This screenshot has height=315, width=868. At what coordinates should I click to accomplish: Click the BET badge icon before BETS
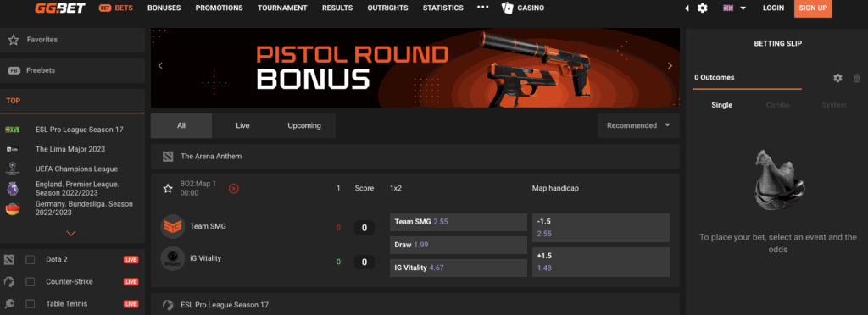click(104, 8)
